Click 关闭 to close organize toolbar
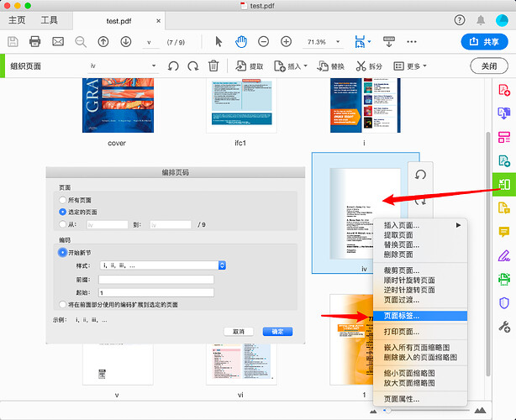This screenshot has height=420, width=516. [489, 66]
